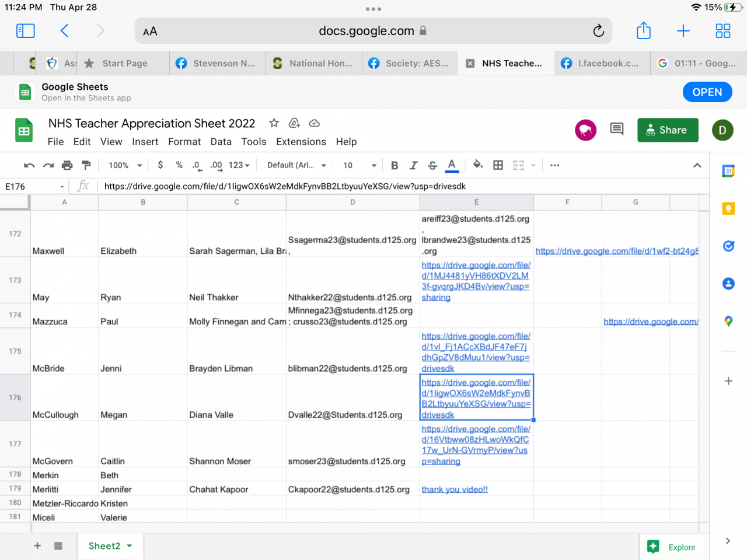Star the NHS Teacher Appreciation Sheet
Viewport: 747px width, 560px height.
tap(274, 123)
